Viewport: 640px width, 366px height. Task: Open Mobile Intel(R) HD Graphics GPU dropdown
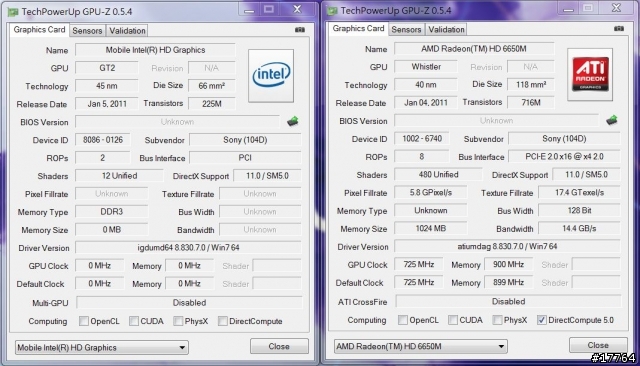[x=102, y=348]
